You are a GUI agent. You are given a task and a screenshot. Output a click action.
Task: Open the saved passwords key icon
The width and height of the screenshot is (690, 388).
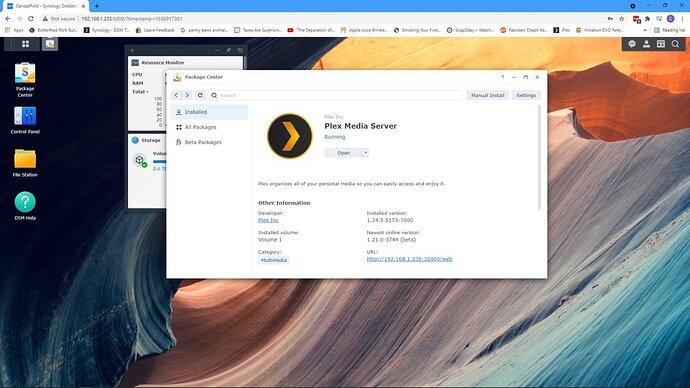(x=610, y=18)
